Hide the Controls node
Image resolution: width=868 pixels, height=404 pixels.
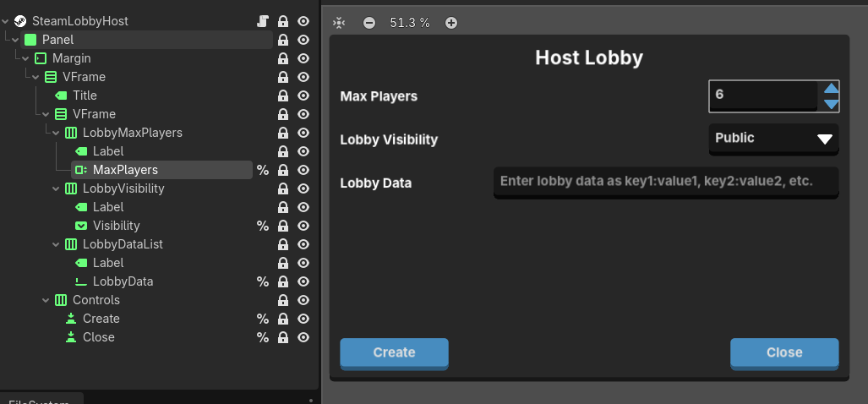[x=303, y=300]
